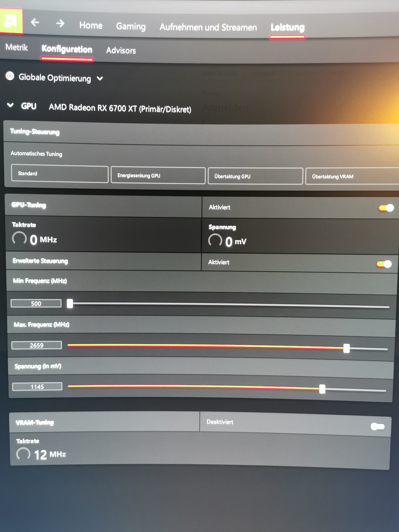Open the Advisors subtab
Image resolution: width=399 pixels, height=532 pixels.
coord(121,50)
